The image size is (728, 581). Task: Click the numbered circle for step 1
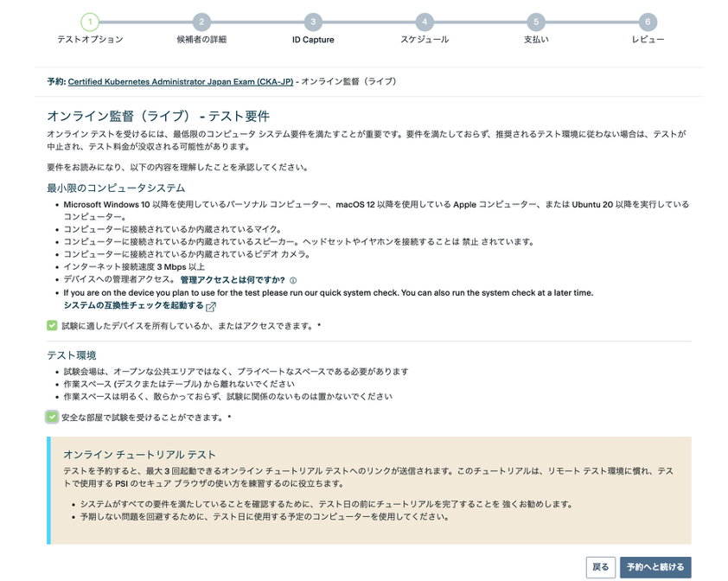[90, 22]
